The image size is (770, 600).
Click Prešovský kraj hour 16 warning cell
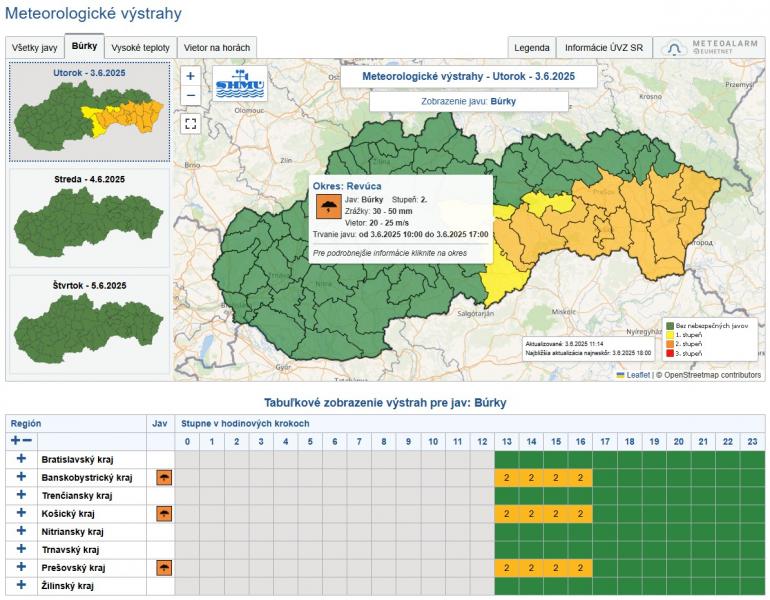pos(580,568)
